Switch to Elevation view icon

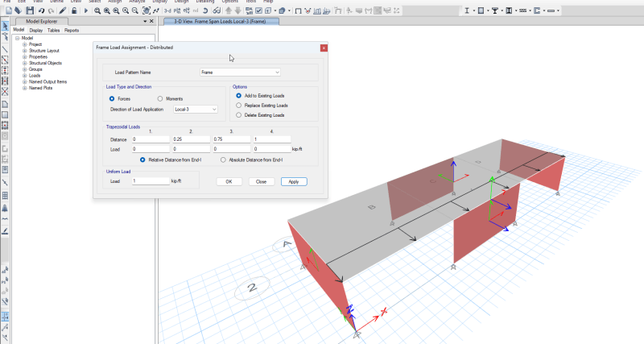[187, 10]
